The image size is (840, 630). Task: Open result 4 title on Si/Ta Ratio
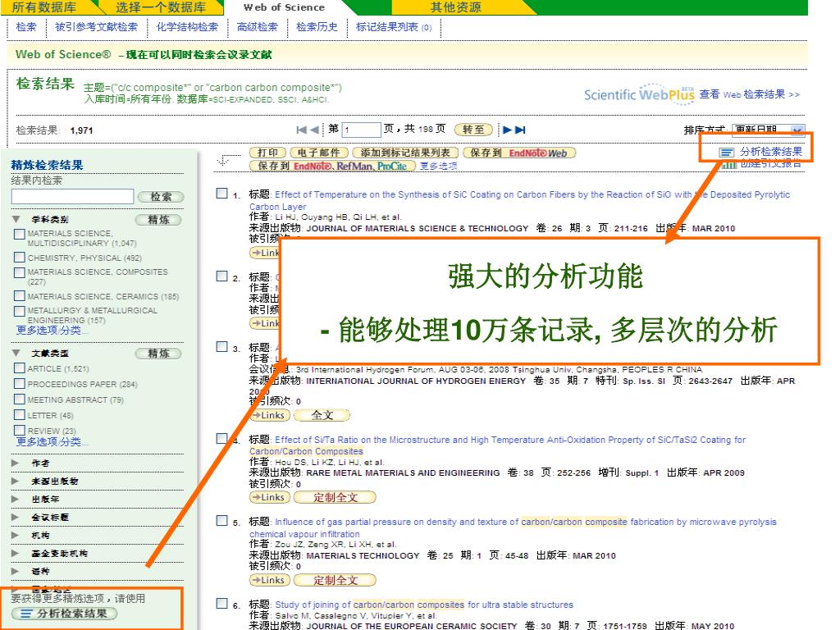(498, 445)
